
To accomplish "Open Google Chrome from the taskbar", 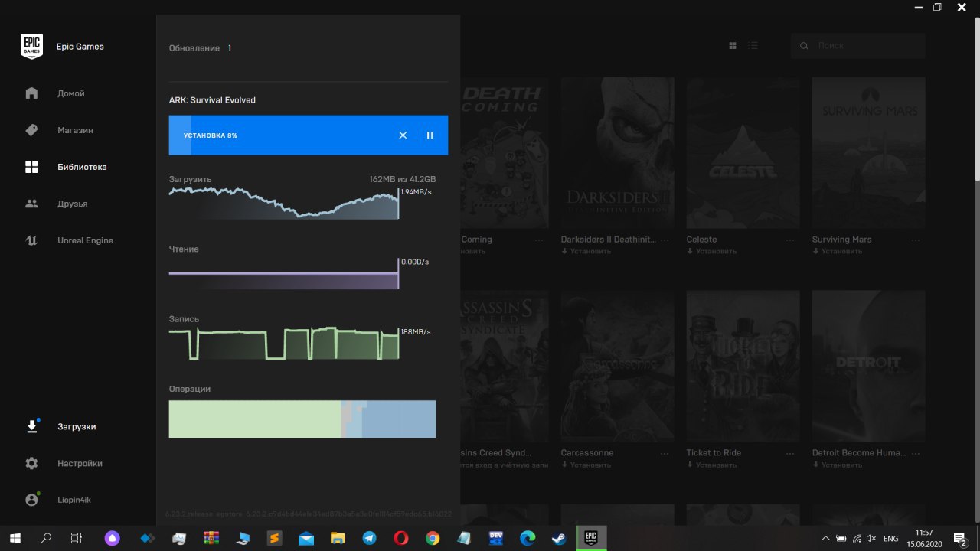I will point(433,539).
